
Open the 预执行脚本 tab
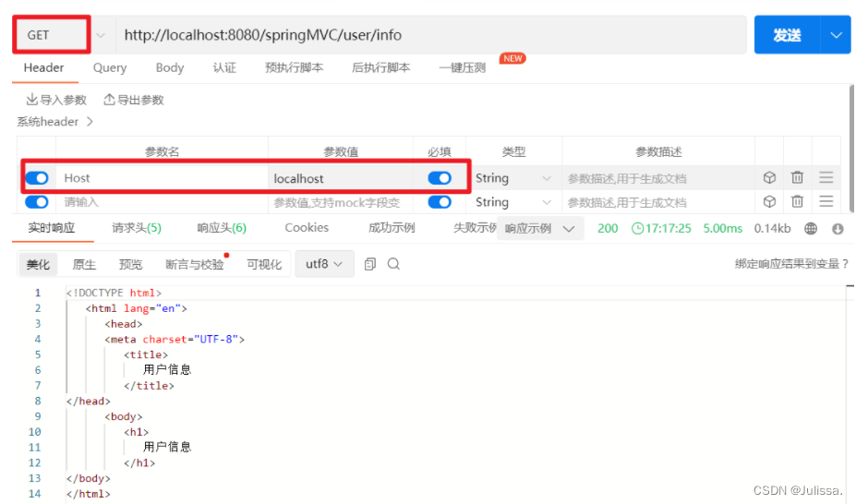[294, 67]
